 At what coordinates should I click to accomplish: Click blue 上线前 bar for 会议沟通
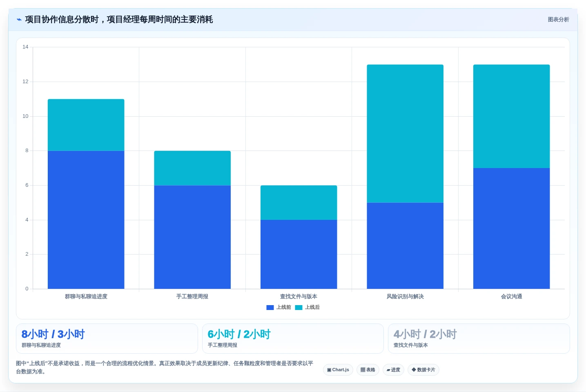[512, 228]
